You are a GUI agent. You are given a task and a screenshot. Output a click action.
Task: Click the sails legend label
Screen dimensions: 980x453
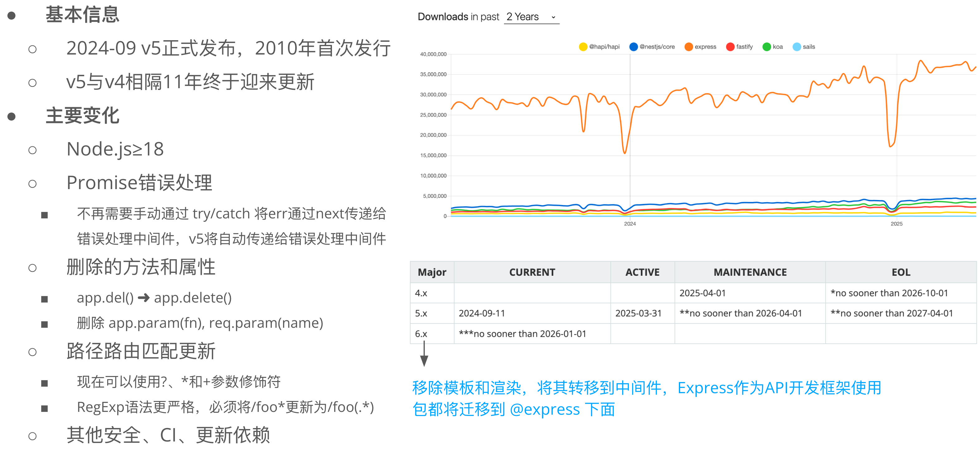click(x=809, y=47)
